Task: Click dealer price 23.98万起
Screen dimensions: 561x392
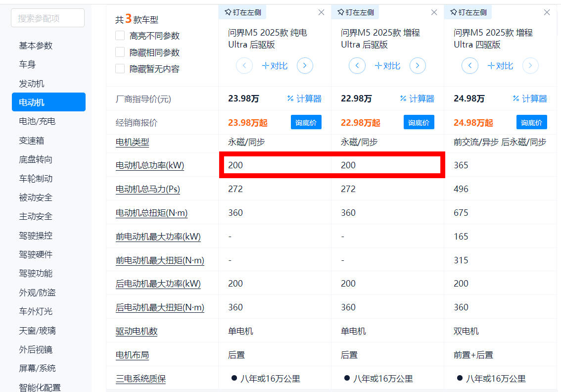Action: 248,123
